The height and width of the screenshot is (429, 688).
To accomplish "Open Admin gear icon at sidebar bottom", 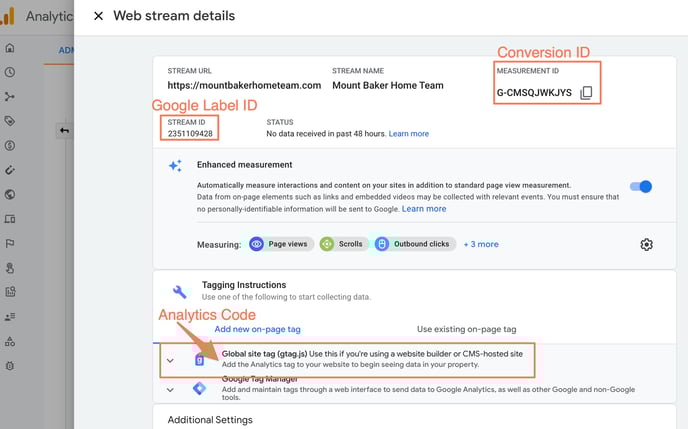I will click(x=9, y=365).
